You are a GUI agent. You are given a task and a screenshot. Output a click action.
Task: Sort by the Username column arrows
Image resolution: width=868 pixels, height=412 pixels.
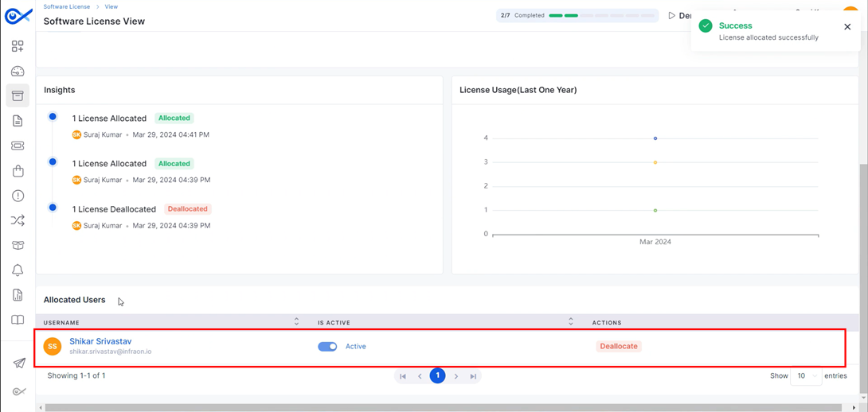point(296,322)
